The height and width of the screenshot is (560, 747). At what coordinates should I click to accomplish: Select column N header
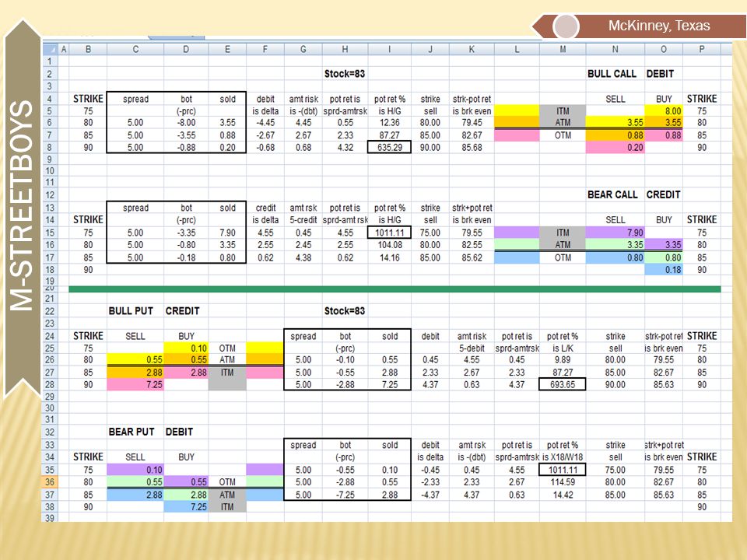click(x=615, y=49)
